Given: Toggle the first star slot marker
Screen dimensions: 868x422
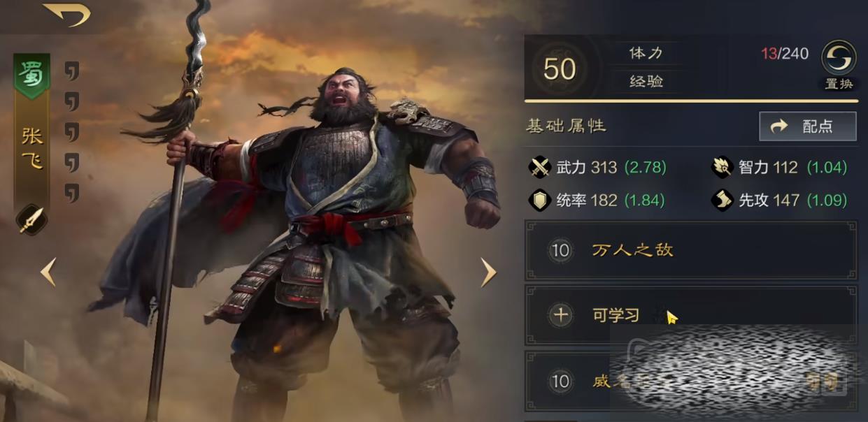Looking at the screenshot, I should [71, 70].
